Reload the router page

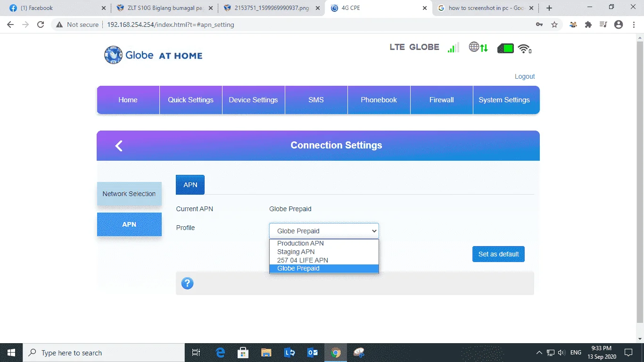(41, 25)
